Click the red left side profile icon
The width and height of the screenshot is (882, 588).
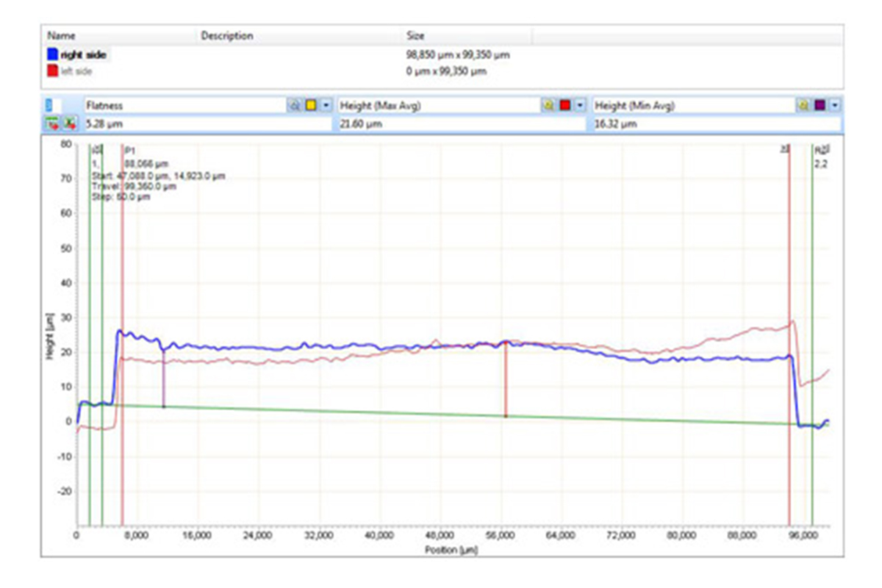point(52,71)
